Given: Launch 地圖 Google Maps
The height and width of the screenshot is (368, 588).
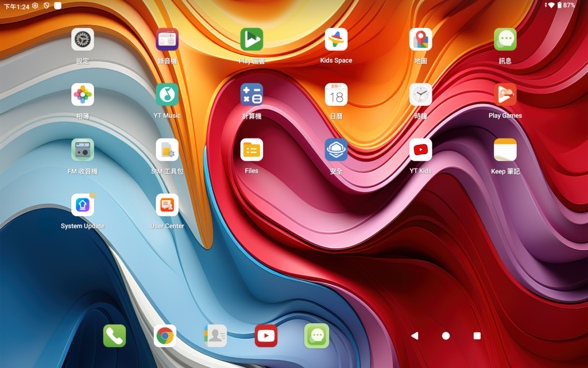Looking at the screenshot, I should coord(420,40).
